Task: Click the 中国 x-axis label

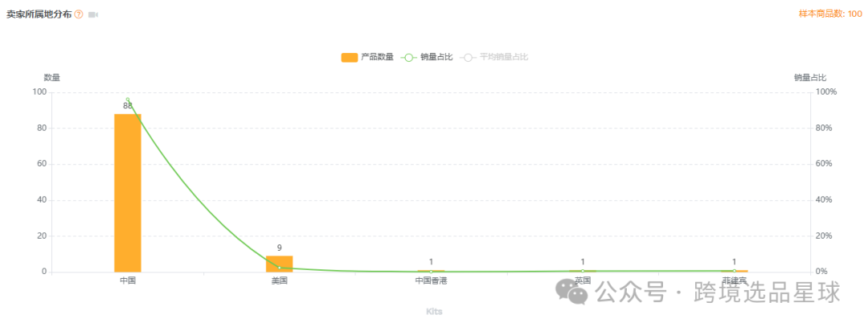Action: click(128, 281)
